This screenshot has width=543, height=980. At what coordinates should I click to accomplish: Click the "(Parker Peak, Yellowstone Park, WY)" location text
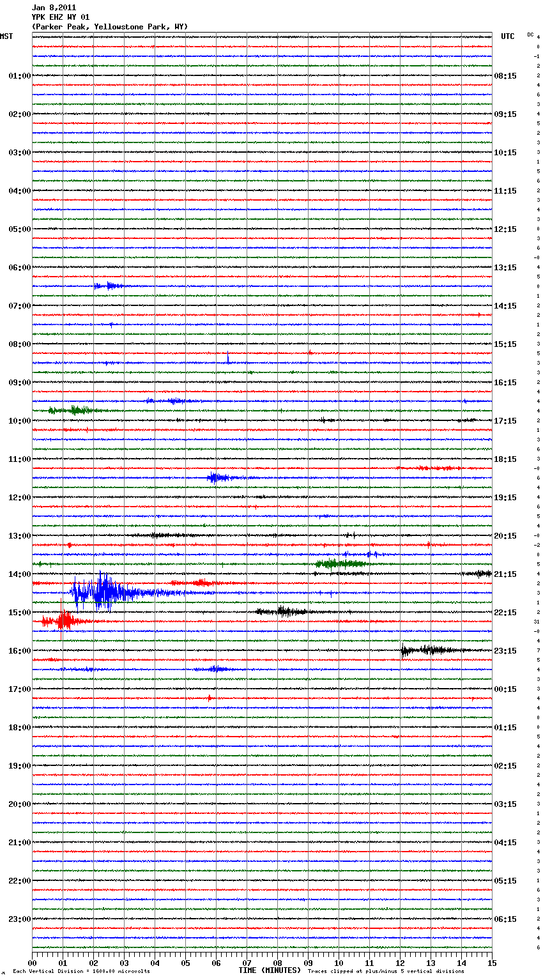click(110, 27)
